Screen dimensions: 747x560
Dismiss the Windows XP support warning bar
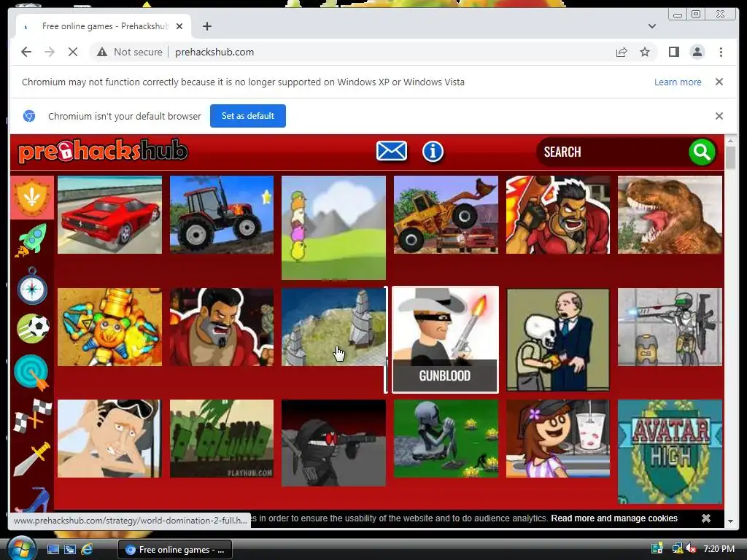(x=719, y=82)
